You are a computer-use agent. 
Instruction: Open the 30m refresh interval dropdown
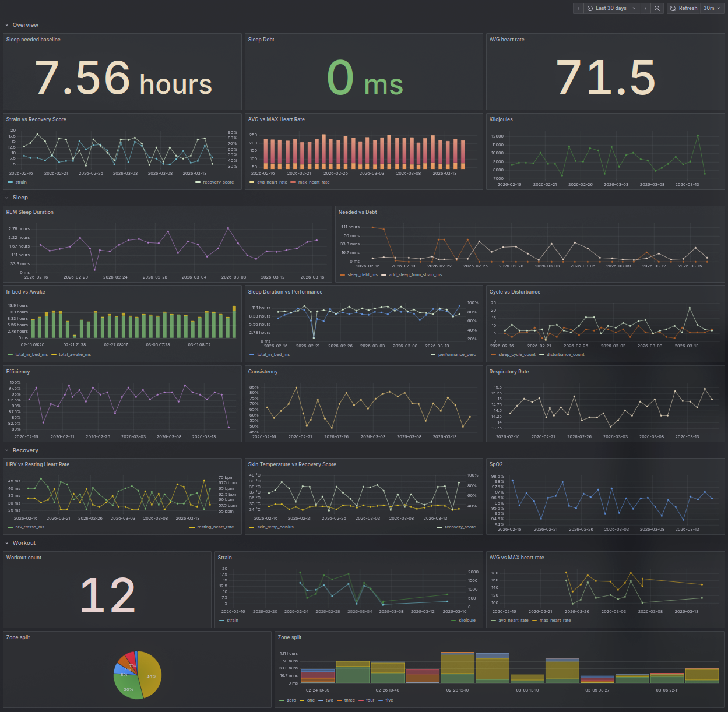point(712,8)
